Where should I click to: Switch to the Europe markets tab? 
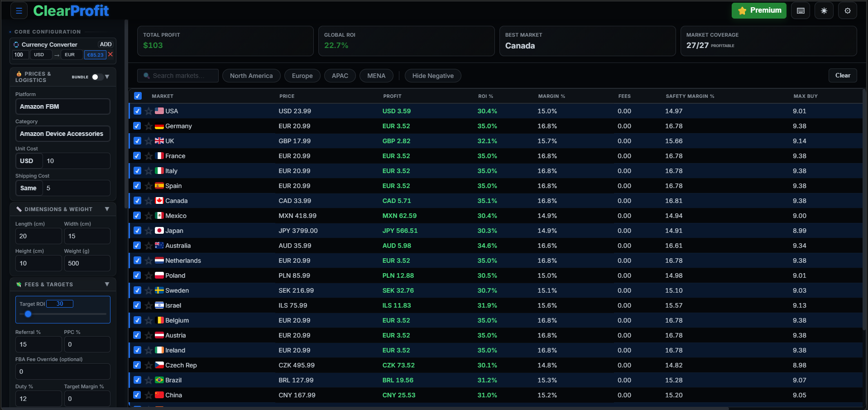coord(302,76)
